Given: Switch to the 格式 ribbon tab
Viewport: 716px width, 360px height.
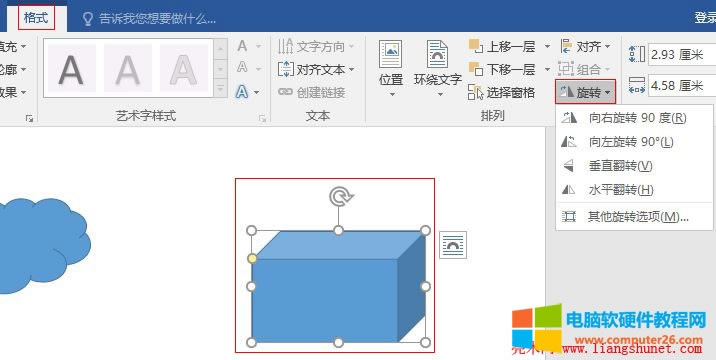Looking at the screenshot, I should [37, 18].
